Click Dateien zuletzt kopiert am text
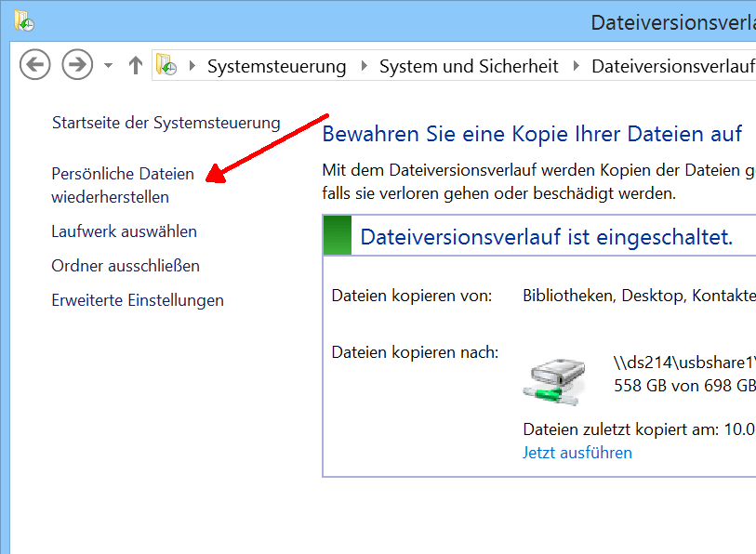Viewport: 756px width, 554px height. pyautogui.click(x=640, y=429)
